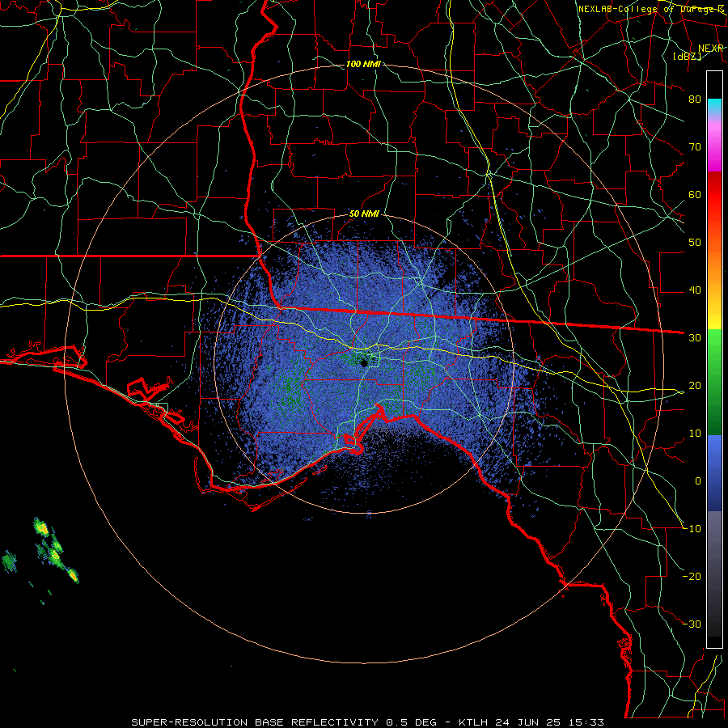Click the NEXR label above the dBZ units
This screenshot has height=728, width=728.
pyautogui.click(x=711, y=48)
